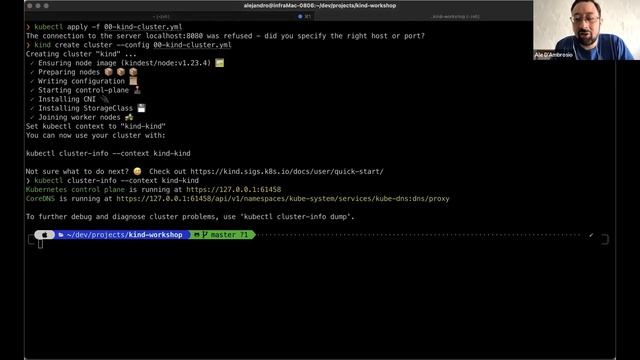Click the smiley emoji after 'what to do next?'

coord(138,171)
